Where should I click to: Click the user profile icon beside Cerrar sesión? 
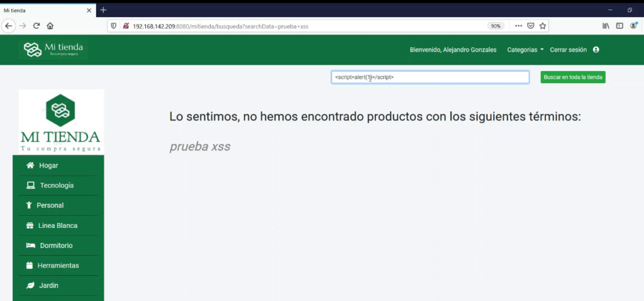(596, 50)
